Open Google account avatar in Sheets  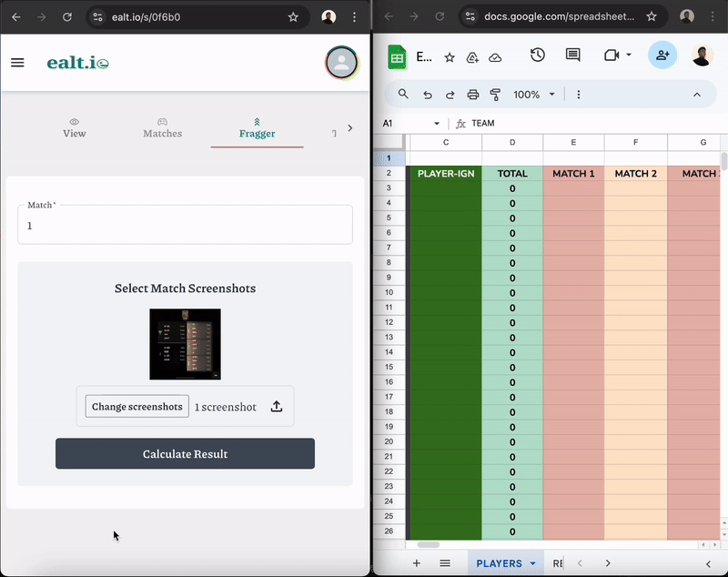(703, 56)
